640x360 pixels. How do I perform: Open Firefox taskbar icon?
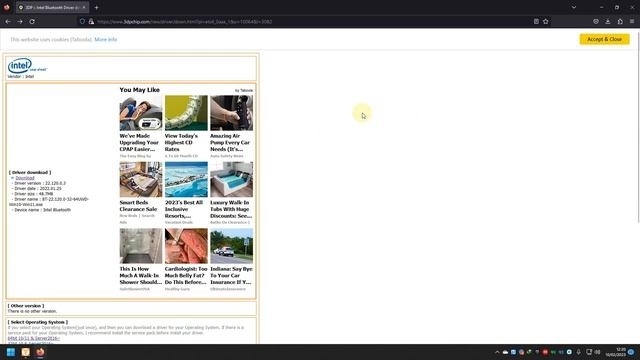click(40, 352)
